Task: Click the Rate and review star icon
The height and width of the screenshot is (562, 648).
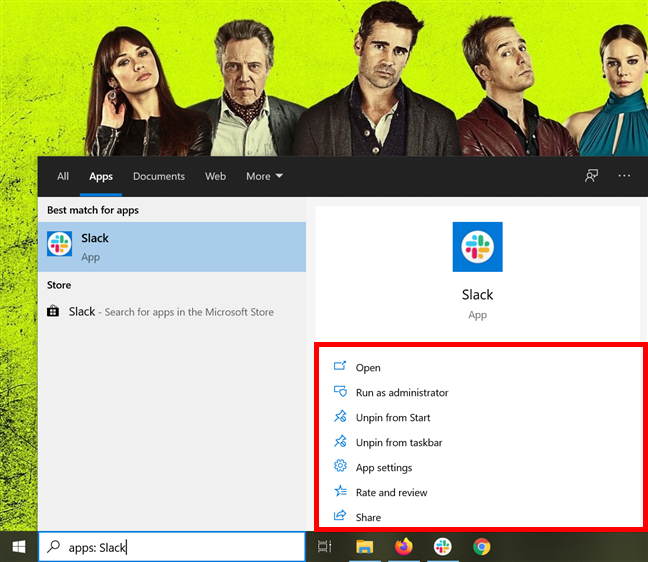Action: tap(340, 491)
